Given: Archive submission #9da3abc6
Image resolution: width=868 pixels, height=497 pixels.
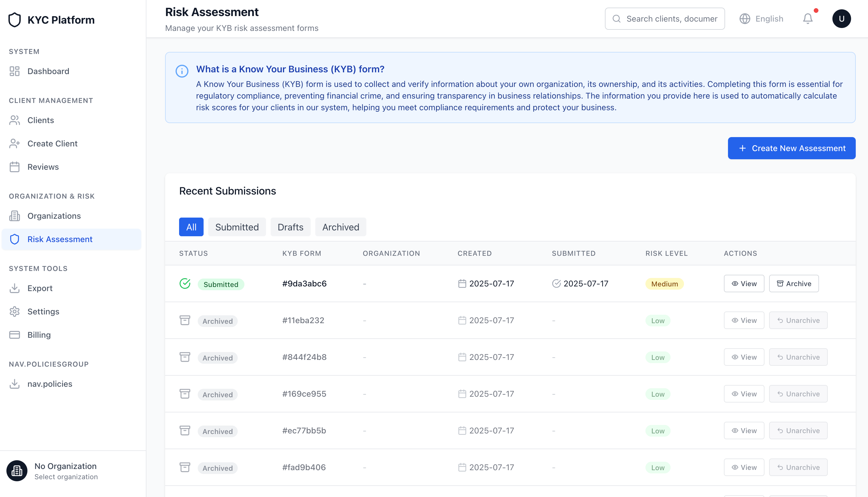Looking at the screenshot, I should tap(794, 283).
